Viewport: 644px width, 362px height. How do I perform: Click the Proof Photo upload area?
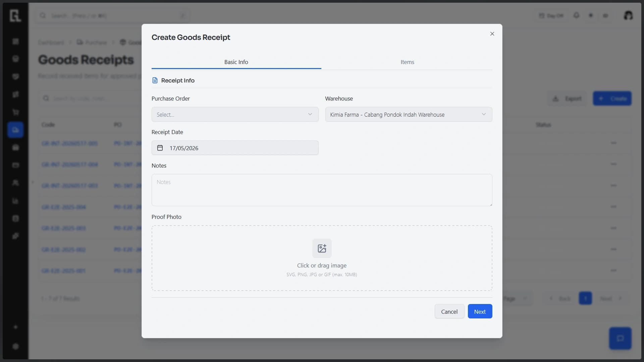[322, 258]
